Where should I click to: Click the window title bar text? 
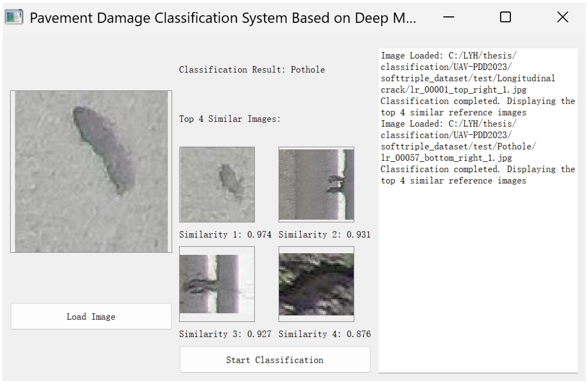[222, 18]
